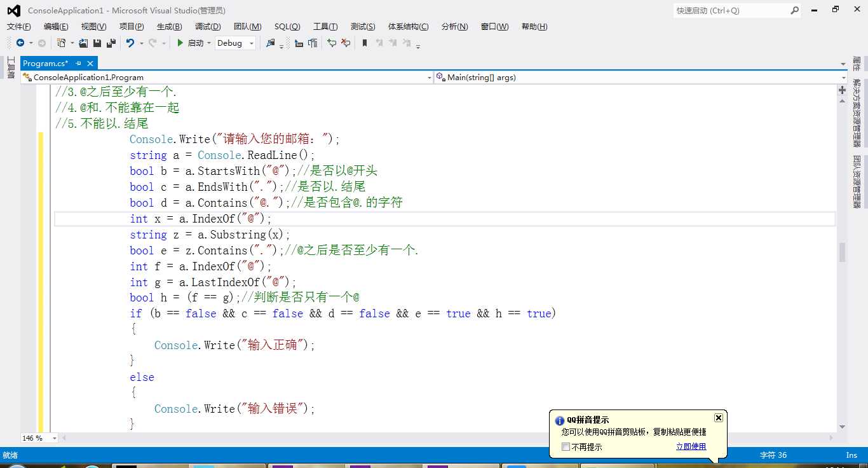Open the 属性 side panel tab
The height and width of the screenshot is (468, 868).
click(857, 64)
